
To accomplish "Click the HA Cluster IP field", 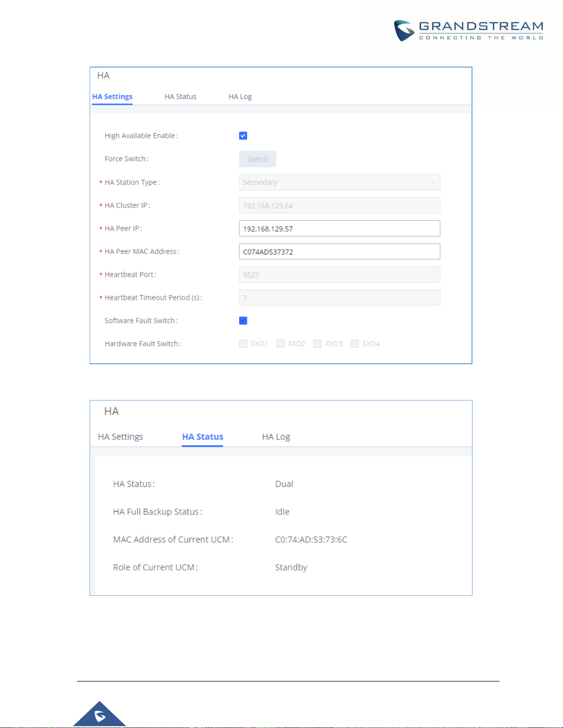I will pos(340,206).
